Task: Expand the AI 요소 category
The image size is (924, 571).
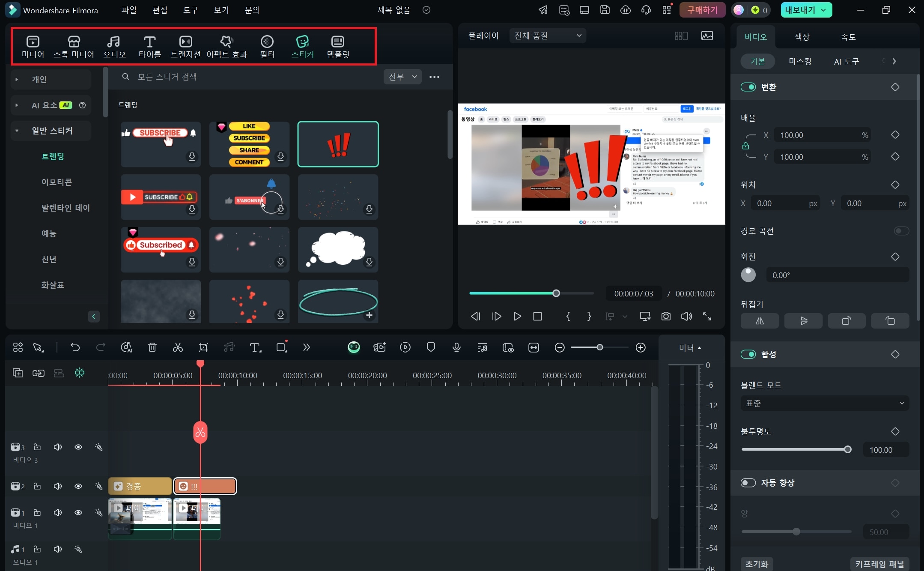Action: click(x=17, y=105)
